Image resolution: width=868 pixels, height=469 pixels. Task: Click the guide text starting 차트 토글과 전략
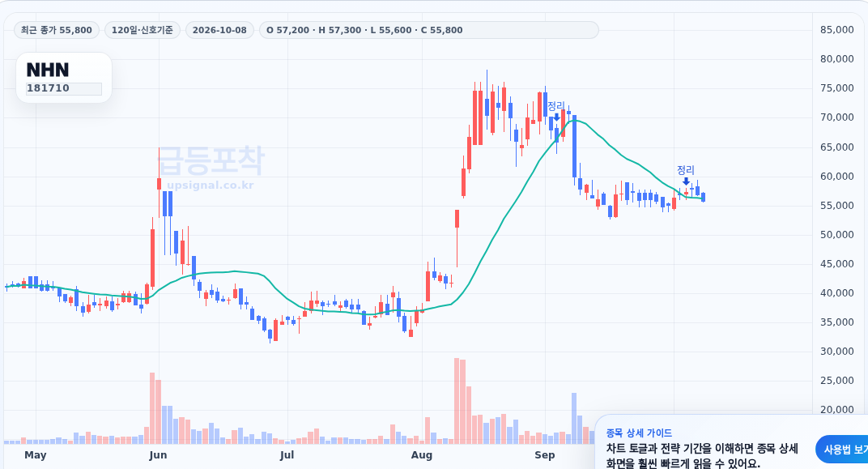(x=702, y=456)
